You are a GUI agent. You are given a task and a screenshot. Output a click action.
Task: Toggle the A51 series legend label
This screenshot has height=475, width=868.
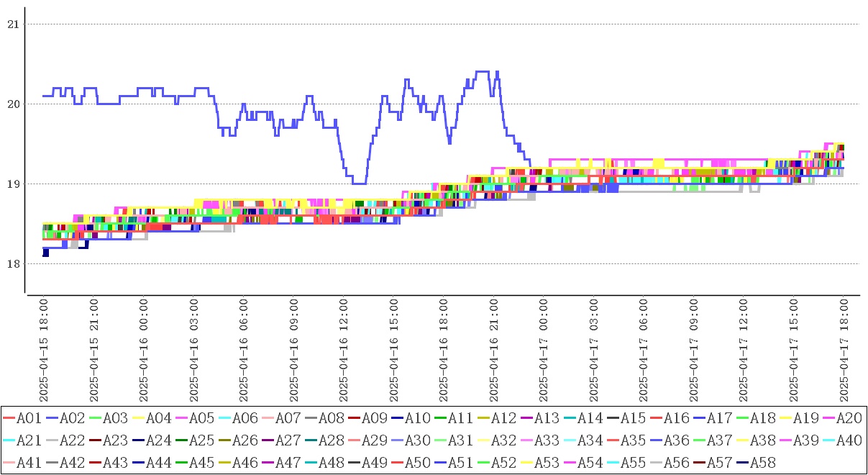(x=460, y=462)
